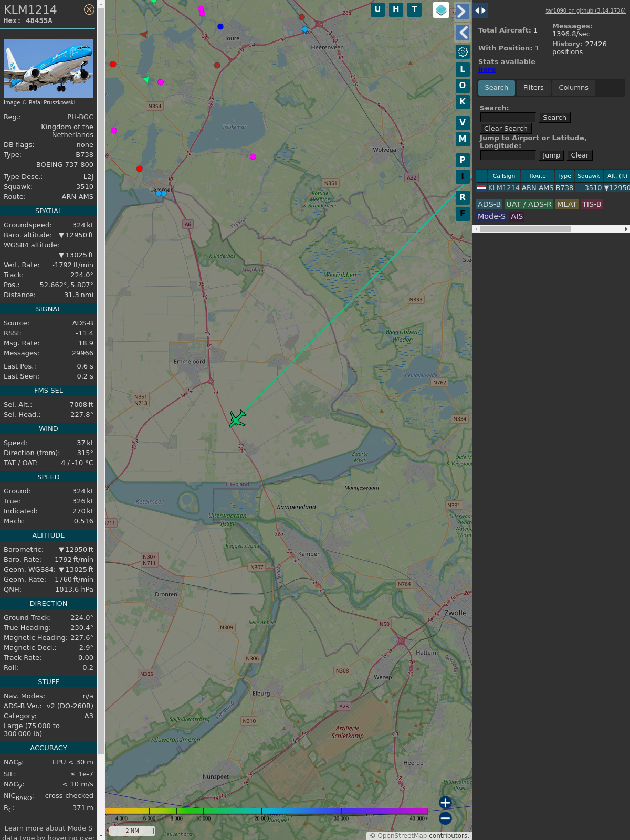This screenshot has height=840, width=630.
Task: Click the TIS-B legend label
Action: click(592, 205)
